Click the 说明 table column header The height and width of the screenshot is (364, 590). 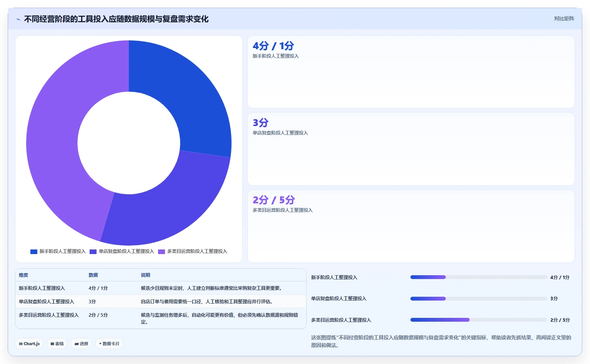click(x=145, y=275)
